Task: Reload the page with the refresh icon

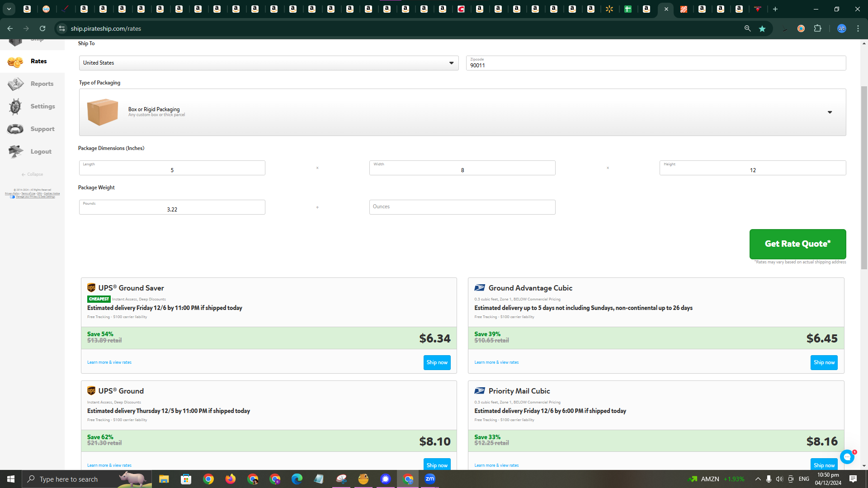Action: [42, 28]
